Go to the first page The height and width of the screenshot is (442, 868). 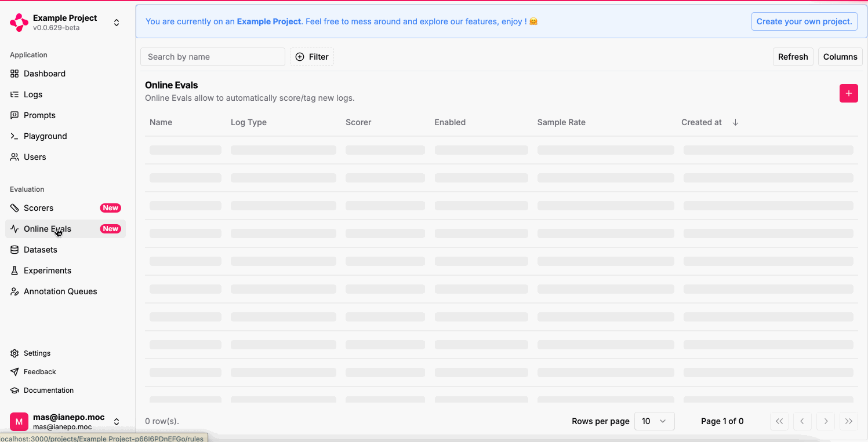pyautogui.click(x=779, y=421)
